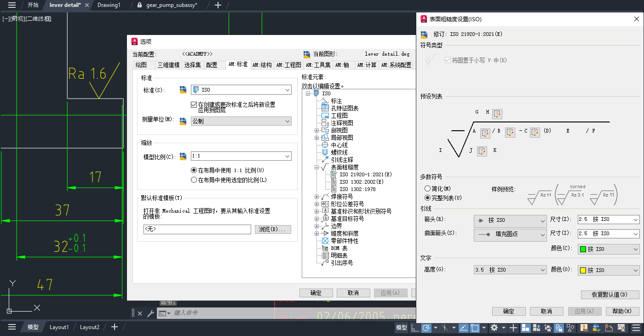Close the lever detail document tab

pyautogui.click(x=87, y=5)
